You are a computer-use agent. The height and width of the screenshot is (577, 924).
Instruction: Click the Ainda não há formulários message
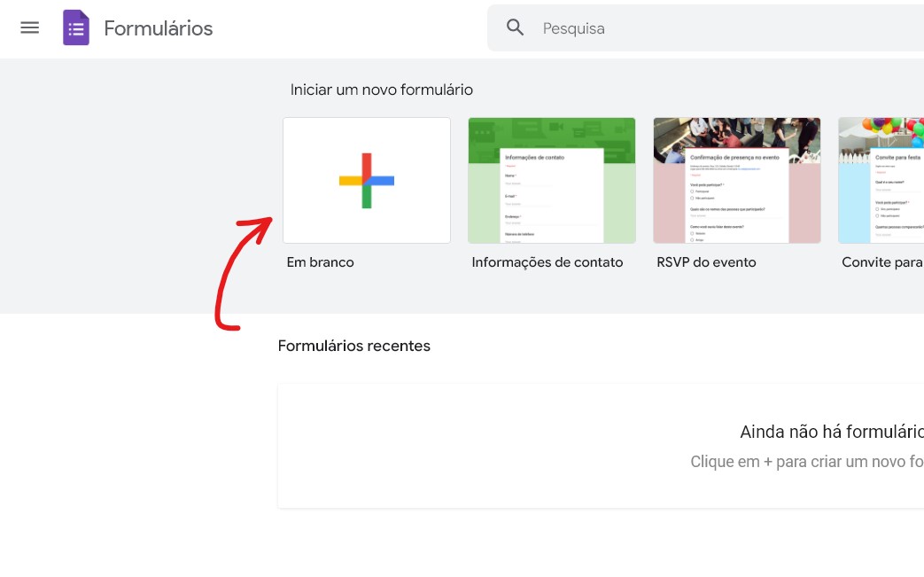832,432
